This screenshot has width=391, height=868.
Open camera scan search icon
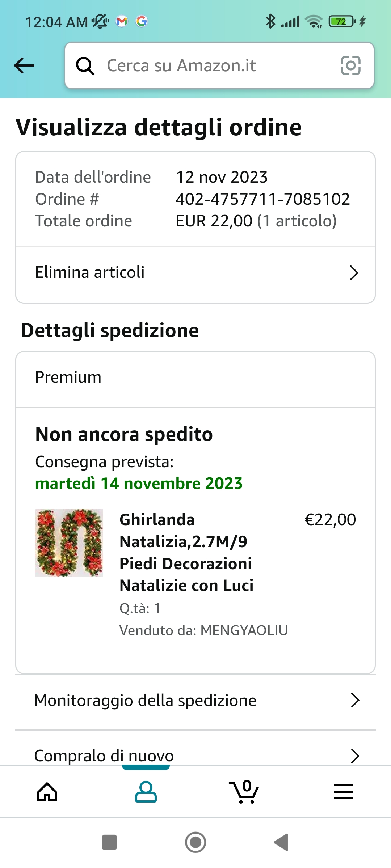click(350, 65)
